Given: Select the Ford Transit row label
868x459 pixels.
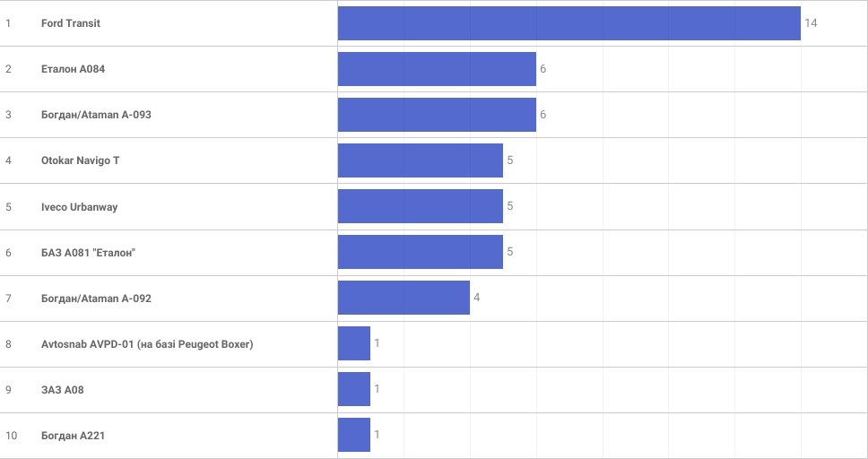Looking at the screenshot, I should tap(71, 23).
